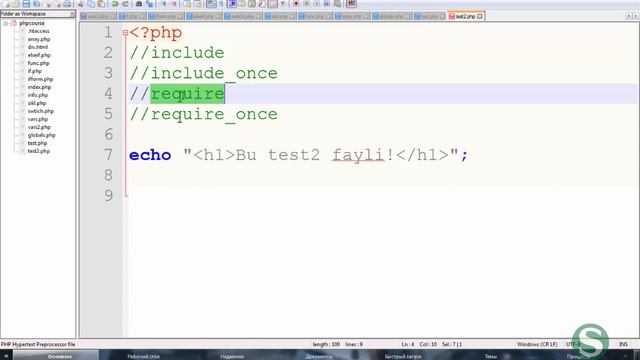Collapse the phpcourse folder in tree
Viewport: 640px width, 360px height.
click(5, 23)
